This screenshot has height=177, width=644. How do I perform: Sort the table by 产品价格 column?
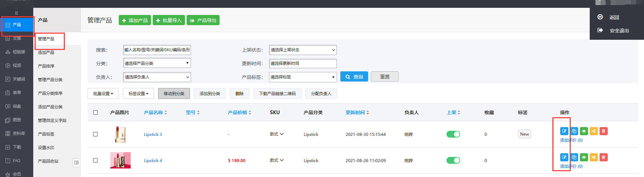click(x=239, y=112)
